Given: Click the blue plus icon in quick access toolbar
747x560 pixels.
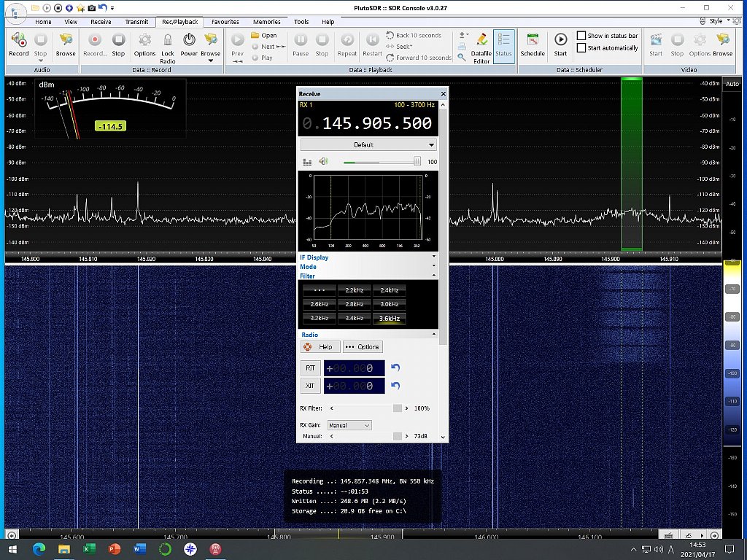Looking at the screenshot, I should (x=69, y=8).
